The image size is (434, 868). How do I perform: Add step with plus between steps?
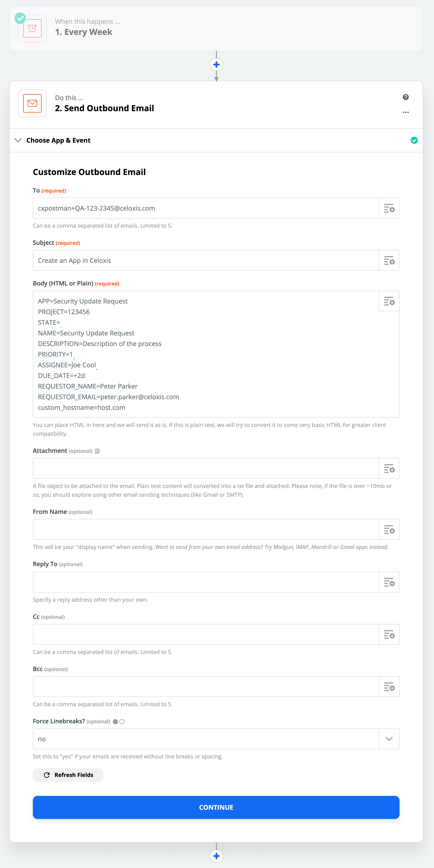216,64
